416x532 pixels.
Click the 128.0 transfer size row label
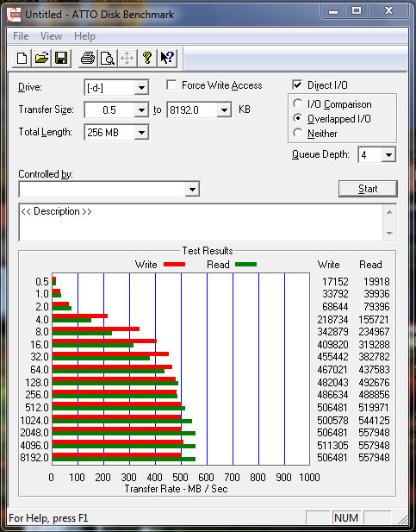click(x=37, y=383)
